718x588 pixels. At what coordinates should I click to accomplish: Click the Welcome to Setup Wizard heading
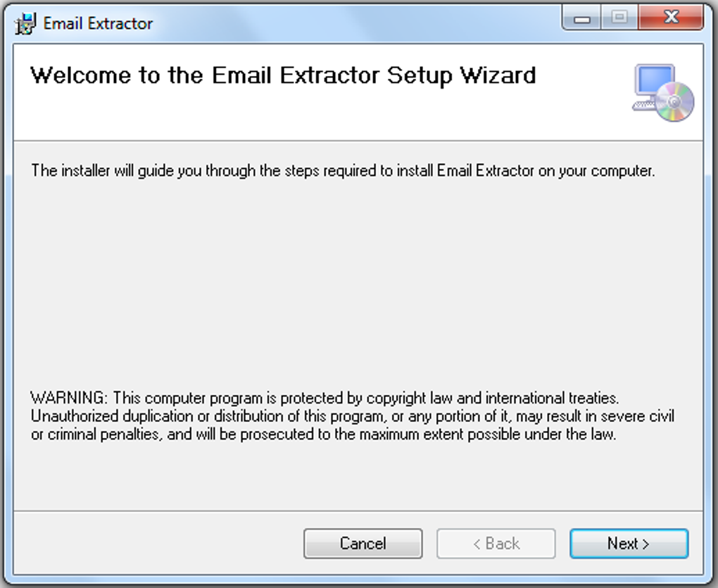click(x=283, y=75)
